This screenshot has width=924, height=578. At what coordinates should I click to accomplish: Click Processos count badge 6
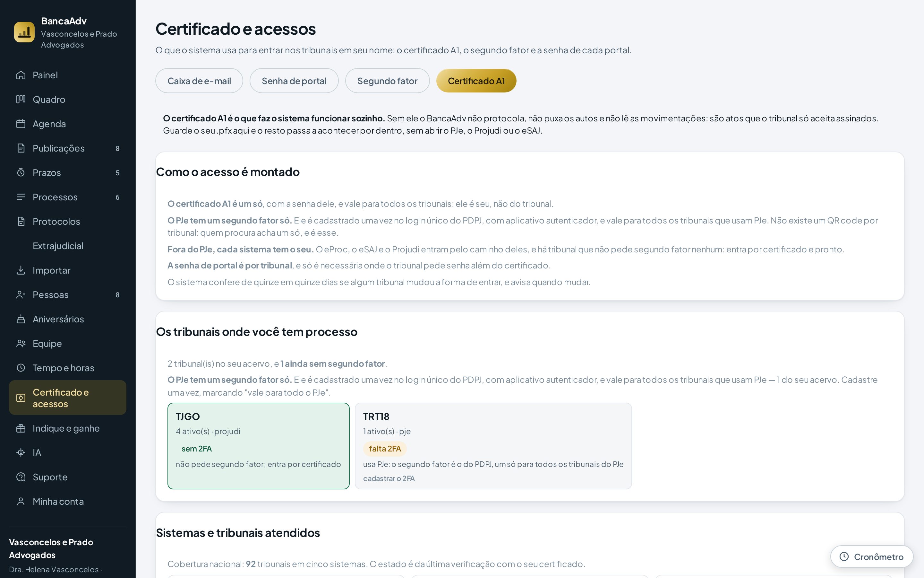118,197
